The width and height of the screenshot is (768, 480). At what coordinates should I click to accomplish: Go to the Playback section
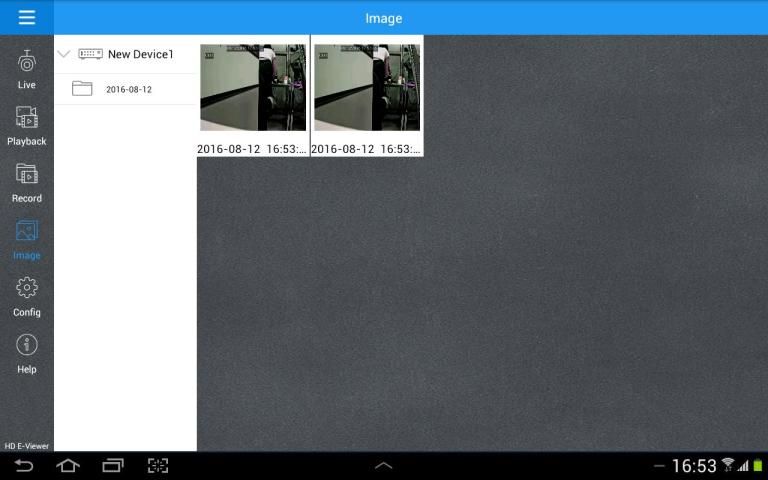(x=27, y=125)
